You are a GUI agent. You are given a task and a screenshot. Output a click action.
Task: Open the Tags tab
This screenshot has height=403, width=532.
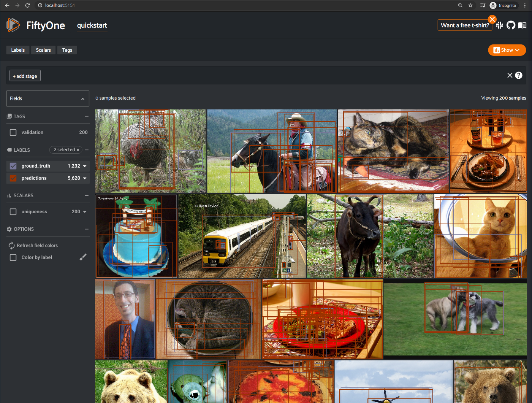[x=67, y=50]
